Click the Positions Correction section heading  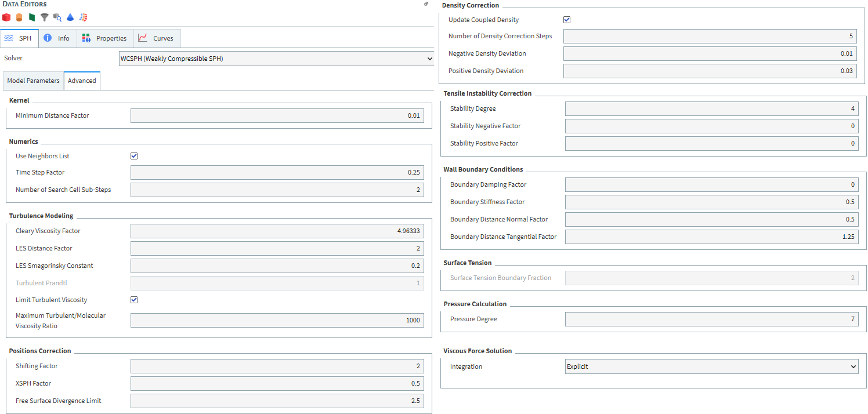click(x=40, y=351)
